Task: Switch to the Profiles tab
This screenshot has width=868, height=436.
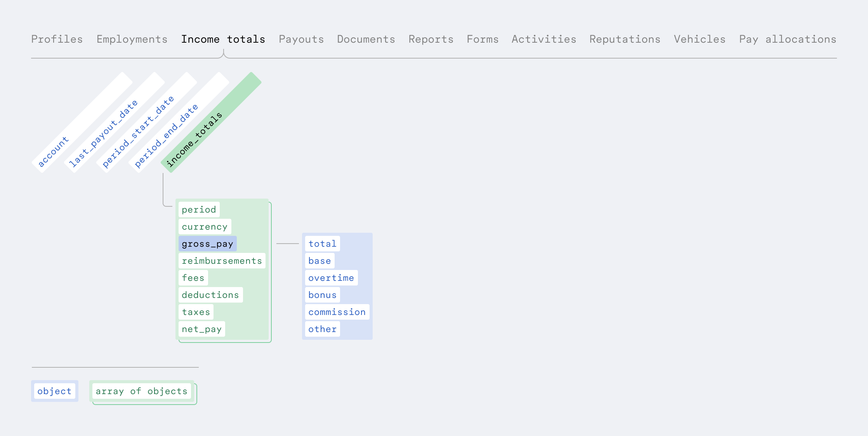Action: (x=57, y=39)
